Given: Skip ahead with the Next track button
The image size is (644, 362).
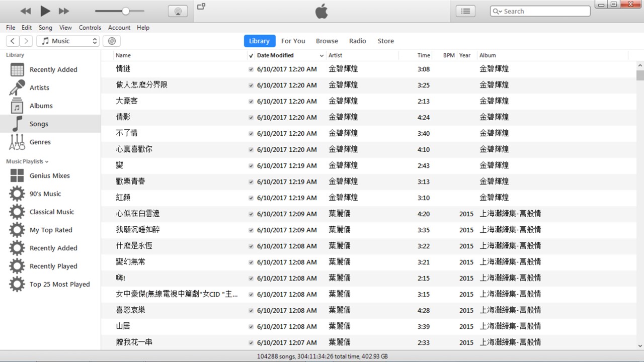Looking at the screenshot, I should [64, 11].
